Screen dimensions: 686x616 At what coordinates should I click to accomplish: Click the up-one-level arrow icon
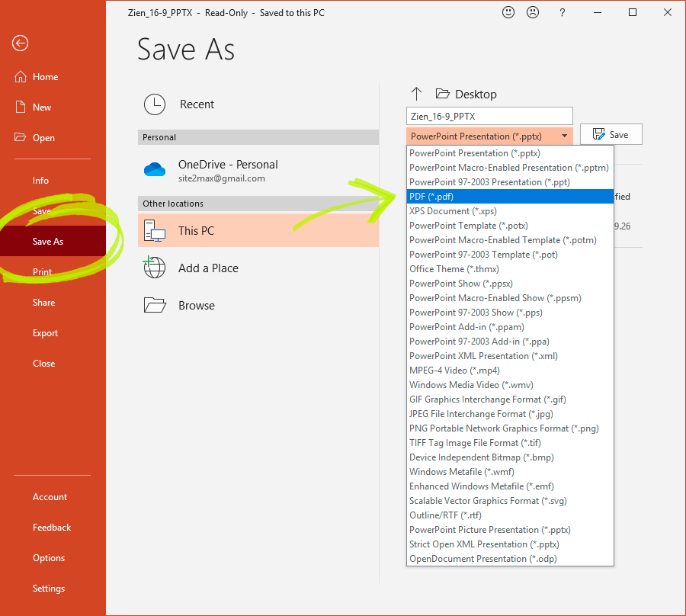pos(416,94)
